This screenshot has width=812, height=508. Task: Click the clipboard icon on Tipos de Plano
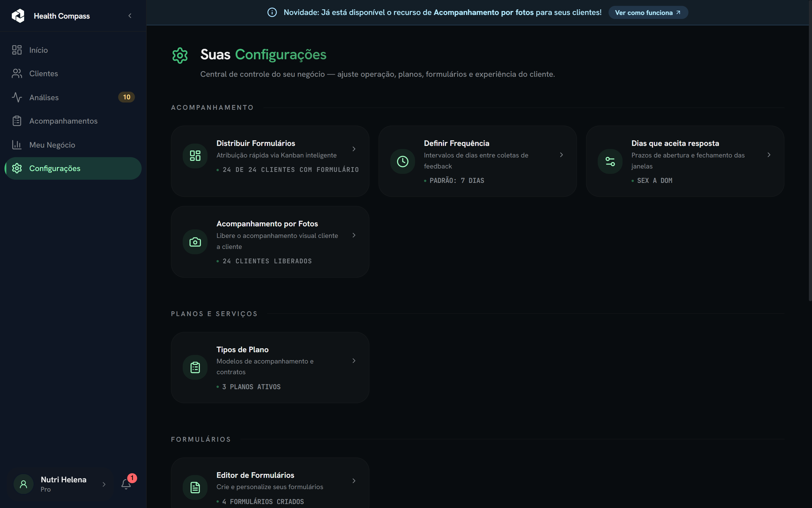pyautogui.click(x=195, y=367)
